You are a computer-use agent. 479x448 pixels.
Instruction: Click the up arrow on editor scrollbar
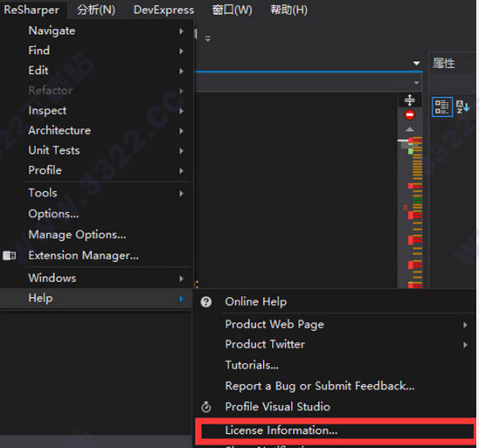click(x=410, y=130)
